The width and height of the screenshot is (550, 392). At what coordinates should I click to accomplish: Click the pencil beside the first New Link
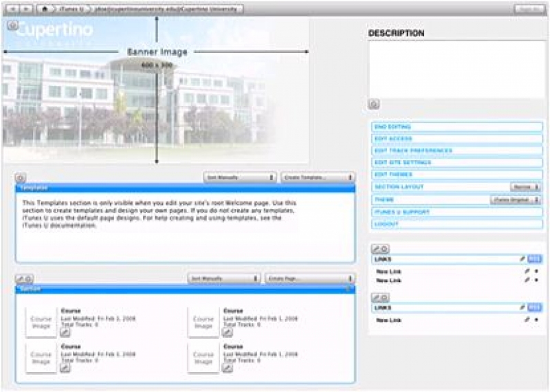[x=527, y=272]
